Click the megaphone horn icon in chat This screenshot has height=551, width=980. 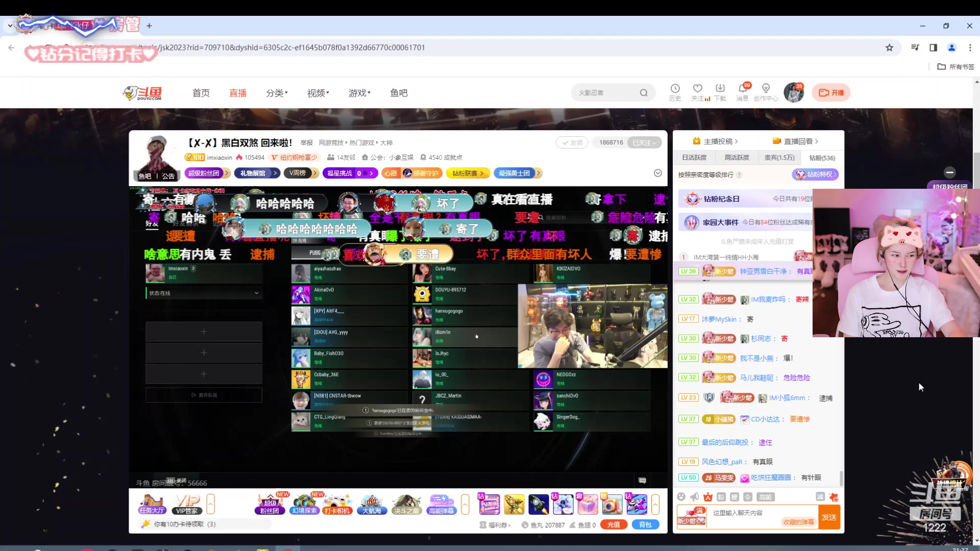click(694, 497)
